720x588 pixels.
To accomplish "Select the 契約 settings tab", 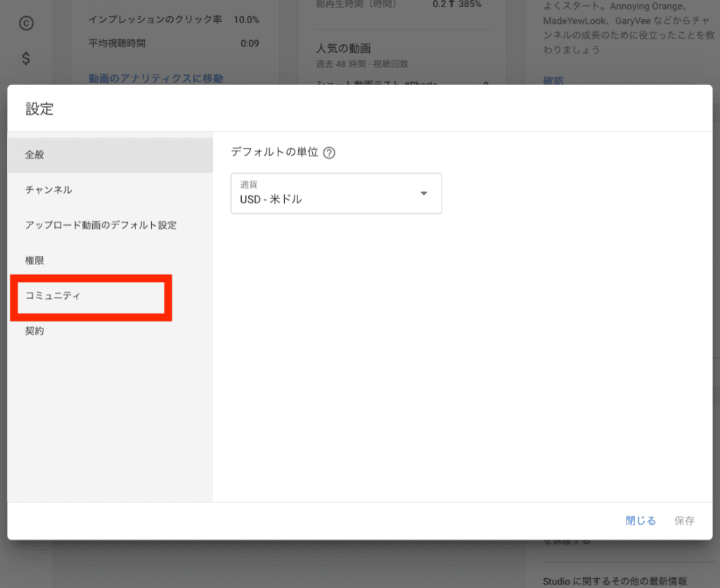I will pyautogui.click(x=110, y=331).
